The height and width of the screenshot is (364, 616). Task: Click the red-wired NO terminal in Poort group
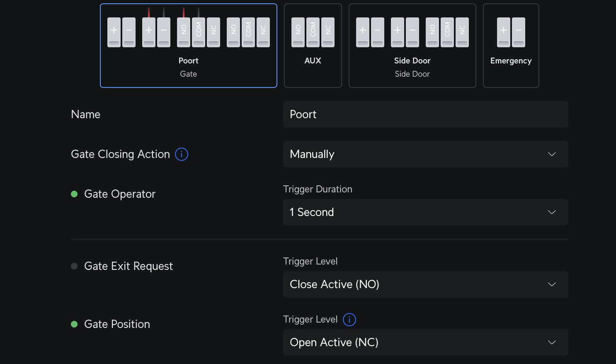(184, 32)
